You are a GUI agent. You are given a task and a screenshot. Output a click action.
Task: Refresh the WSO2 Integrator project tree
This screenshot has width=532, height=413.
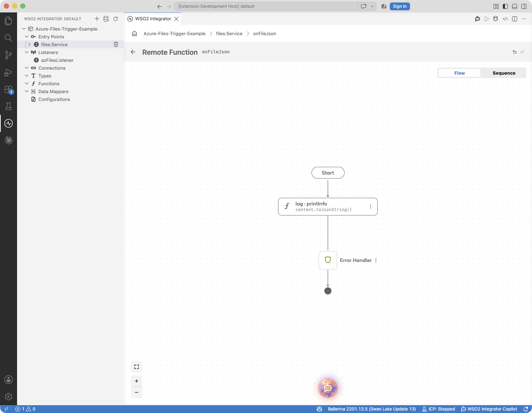click(116, 19)
